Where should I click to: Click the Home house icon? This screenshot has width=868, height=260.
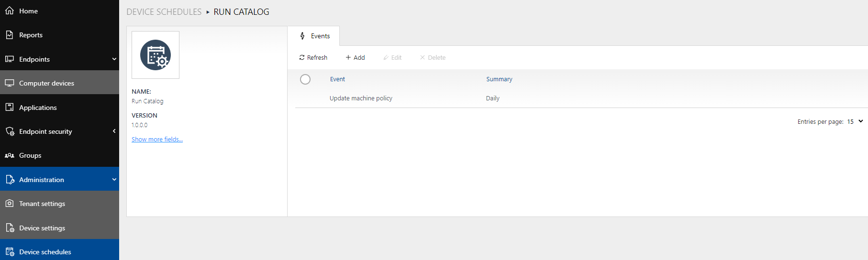coord(10,11)
